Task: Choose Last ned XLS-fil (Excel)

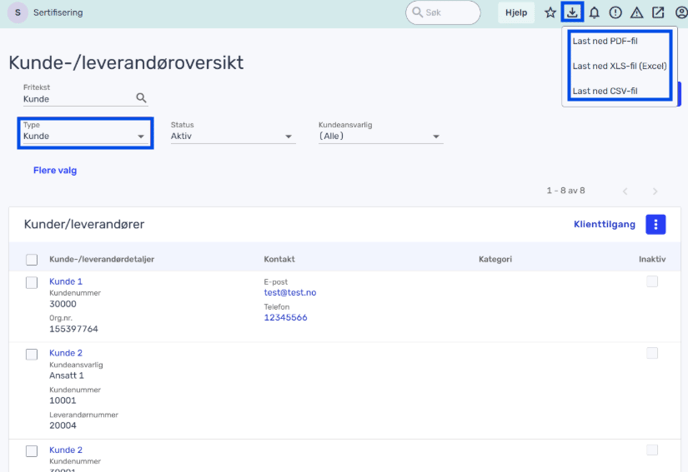Action: click(619, 66)
